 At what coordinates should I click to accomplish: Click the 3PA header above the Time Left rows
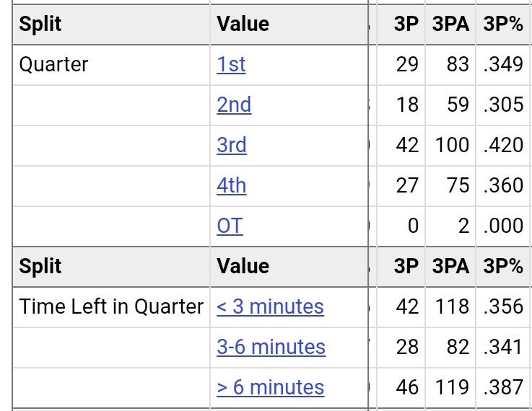[x=450, y=266]
